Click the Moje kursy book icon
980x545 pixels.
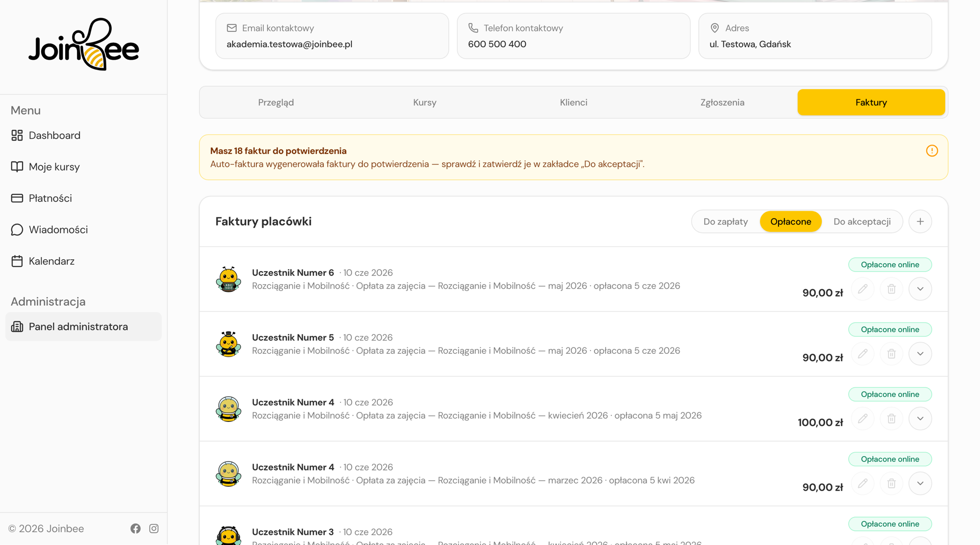17,167
